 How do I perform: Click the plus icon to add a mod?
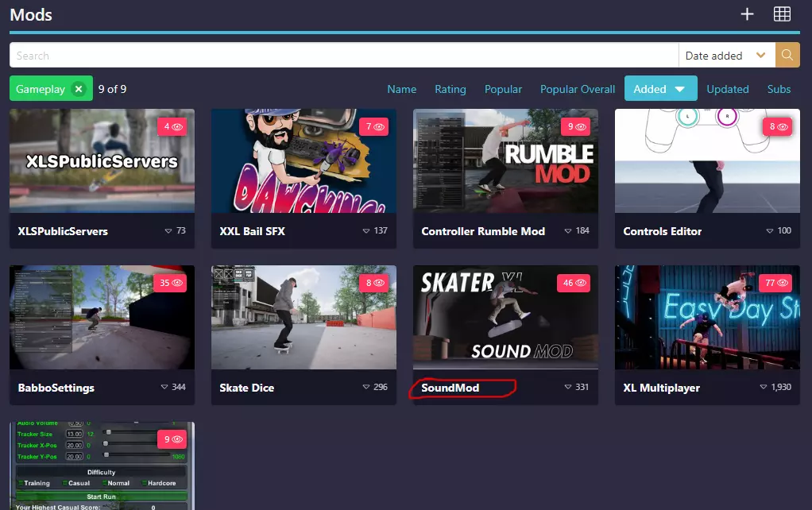pyautogui.click(x=747, y=14)
